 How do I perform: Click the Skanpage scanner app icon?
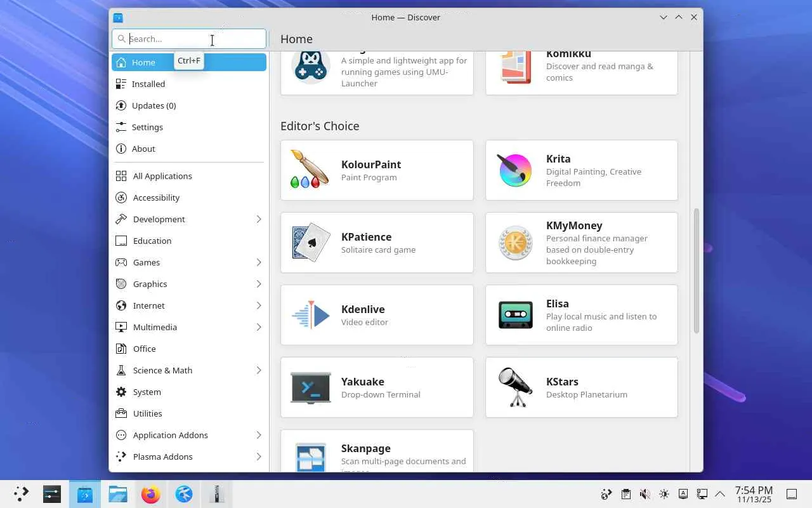click(310, 456)
